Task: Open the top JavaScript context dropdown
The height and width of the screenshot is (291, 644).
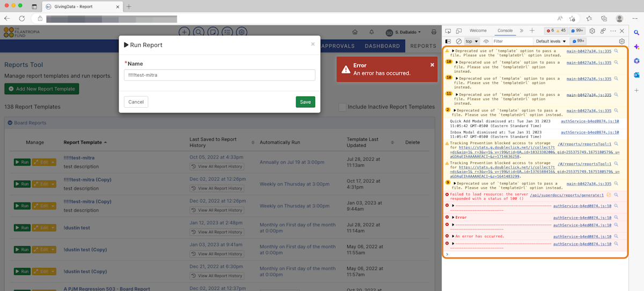Action: (472, 41)
